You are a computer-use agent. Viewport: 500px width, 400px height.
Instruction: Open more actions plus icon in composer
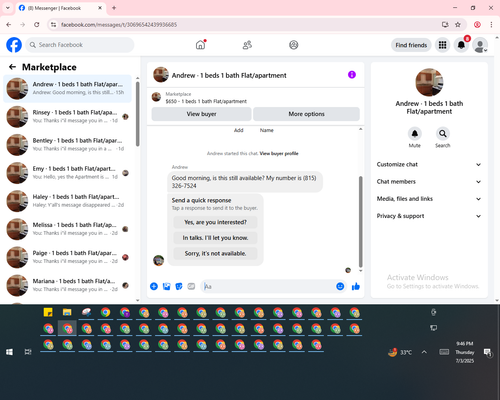[154, 286]
